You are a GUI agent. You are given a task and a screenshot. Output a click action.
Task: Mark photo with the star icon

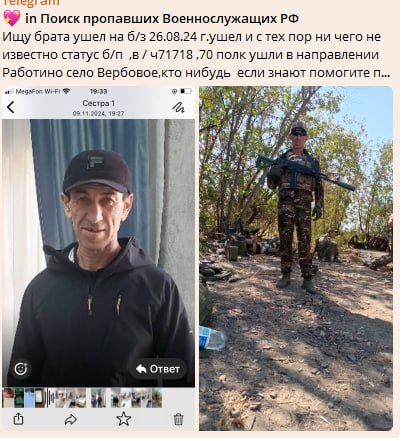[124, 419]
